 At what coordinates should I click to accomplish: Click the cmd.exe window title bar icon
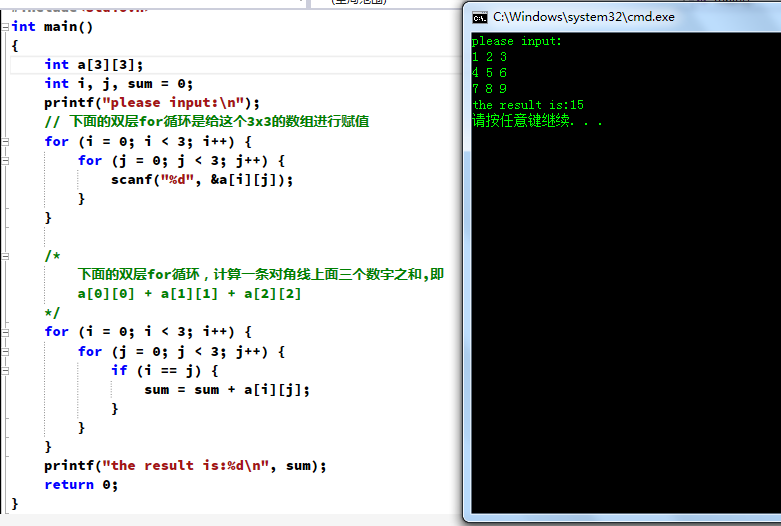pos(480,18)
